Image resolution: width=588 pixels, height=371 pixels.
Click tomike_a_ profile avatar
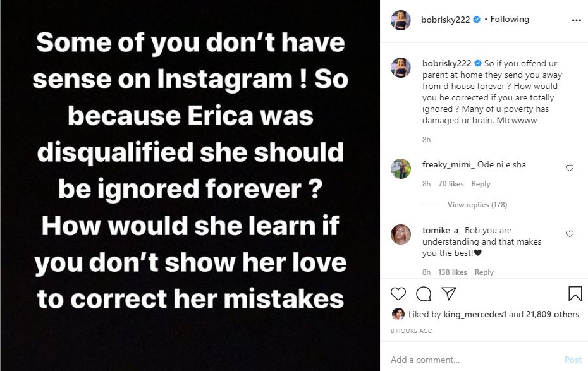(401, 234)
